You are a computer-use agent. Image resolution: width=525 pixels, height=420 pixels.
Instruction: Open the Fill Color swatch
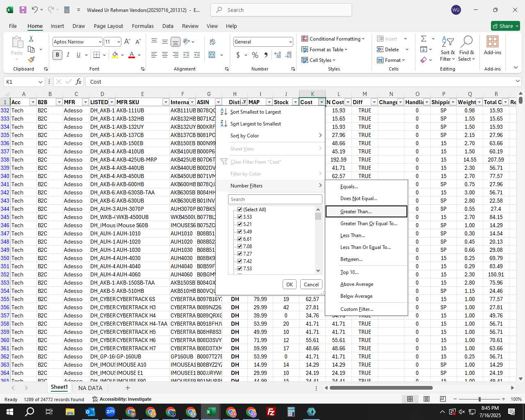coord(115,55)
